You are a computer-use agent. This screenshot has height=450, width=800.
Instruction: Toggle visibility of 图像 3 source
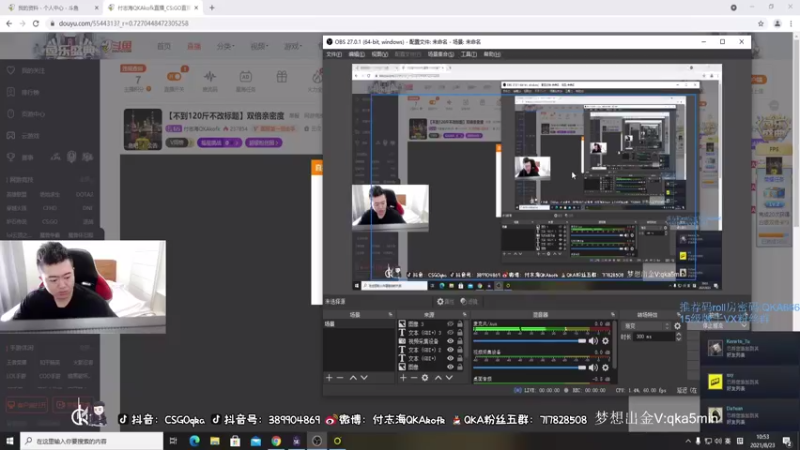click(x=450, y=324)
